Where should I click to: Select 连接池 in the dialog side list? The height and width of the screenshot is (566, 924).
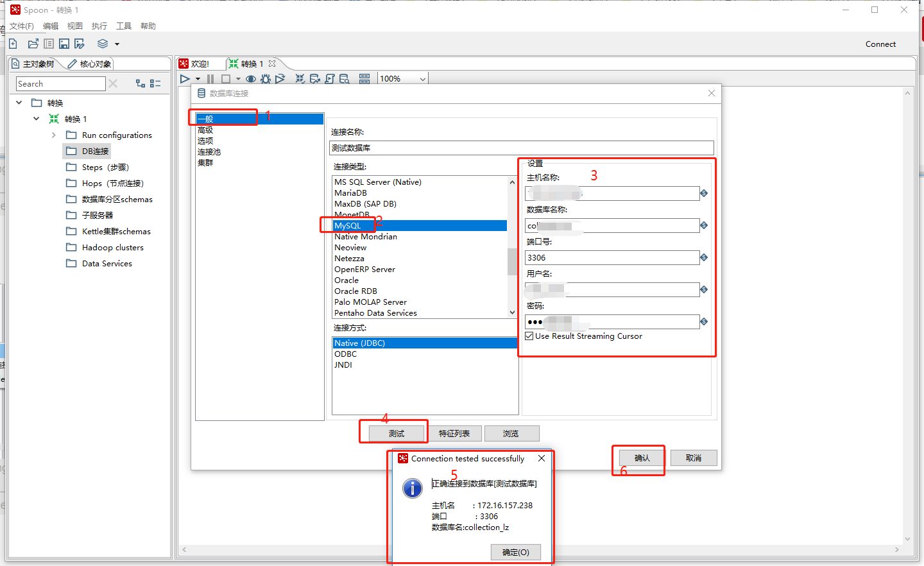[x=209, y=151]
